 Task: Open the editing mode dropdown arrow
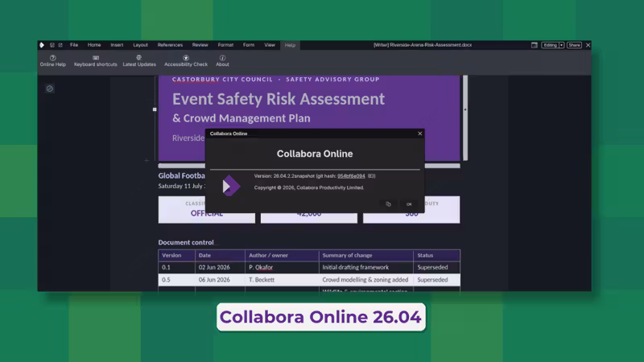561,45
